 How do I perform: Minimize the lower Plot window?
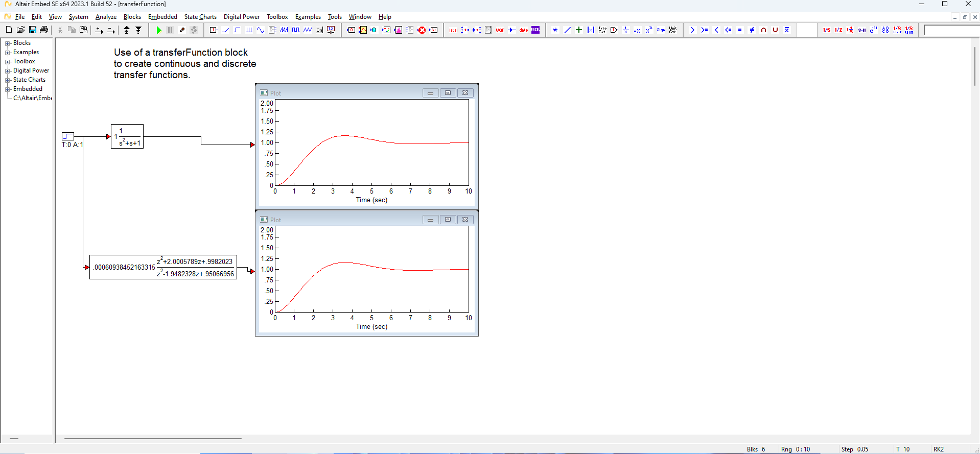pyautogui.click(x=430, y=220)
